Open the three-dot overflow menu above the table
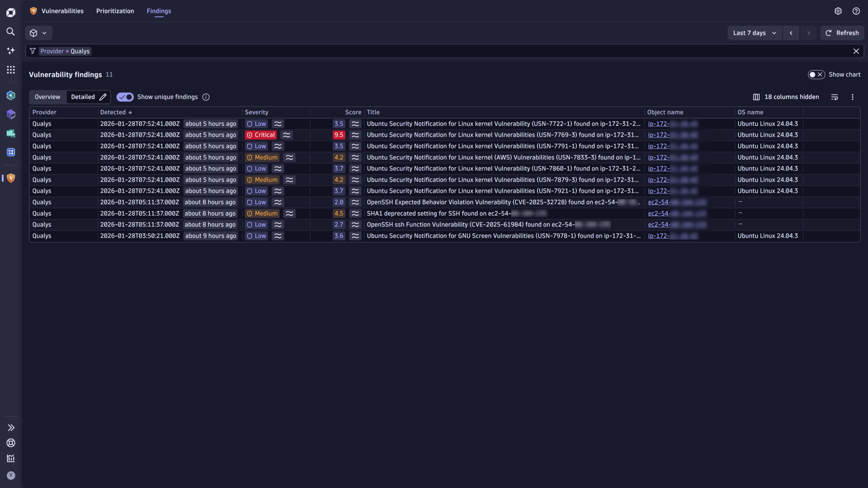Viewport: 868px width, 488px height. coord(852,97)
